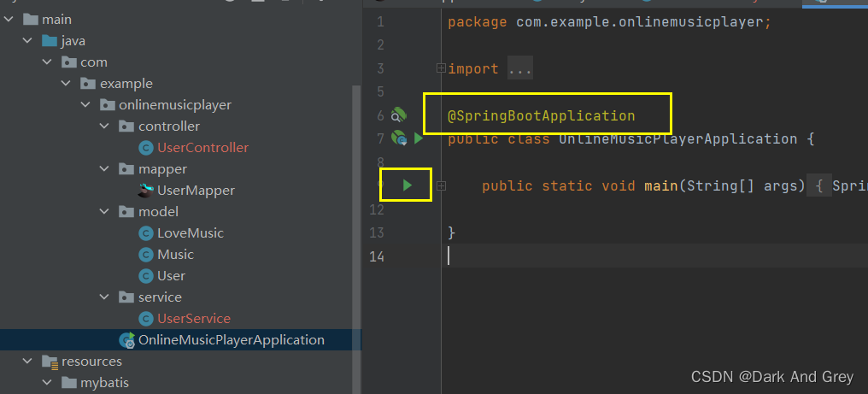Click the com package folder icon

pyautogui.click(x=69, y=62)
